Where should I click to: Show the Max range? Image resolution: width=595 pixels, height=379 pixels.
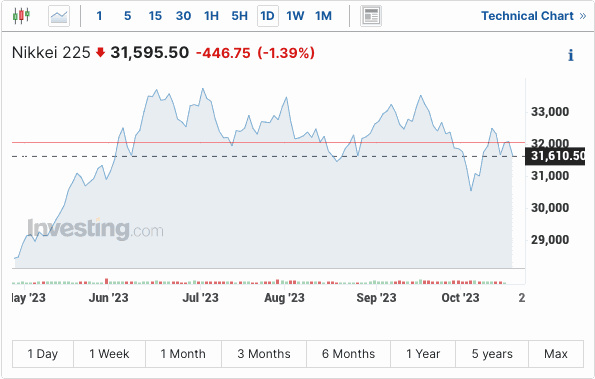[556, 354]
